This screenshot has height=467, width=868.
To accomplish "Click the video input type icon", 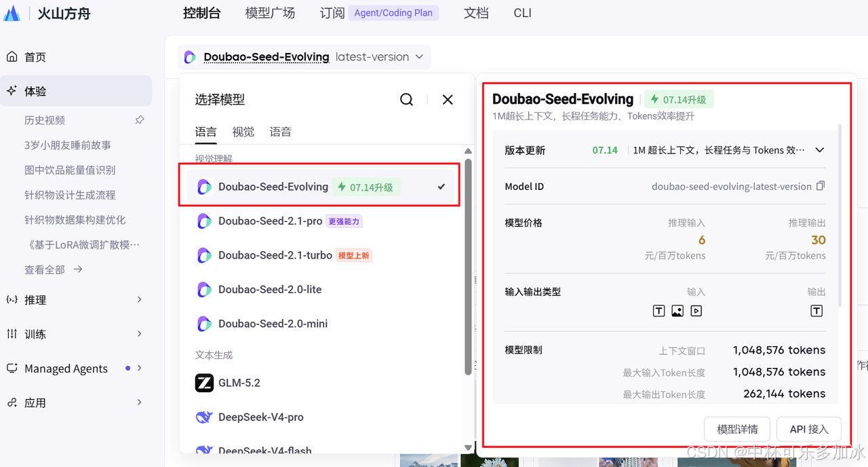I will [x=696, y=311].
